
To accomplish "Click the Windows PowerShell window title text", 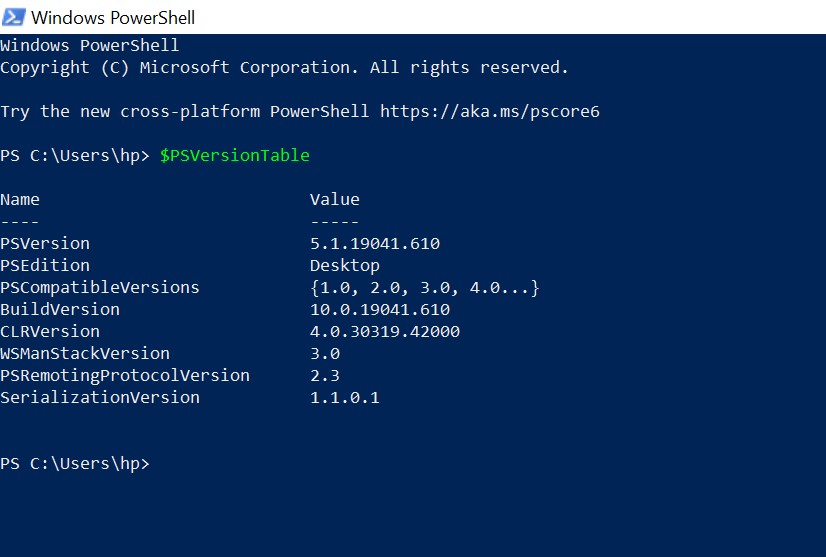I will [x=113, y=18].
